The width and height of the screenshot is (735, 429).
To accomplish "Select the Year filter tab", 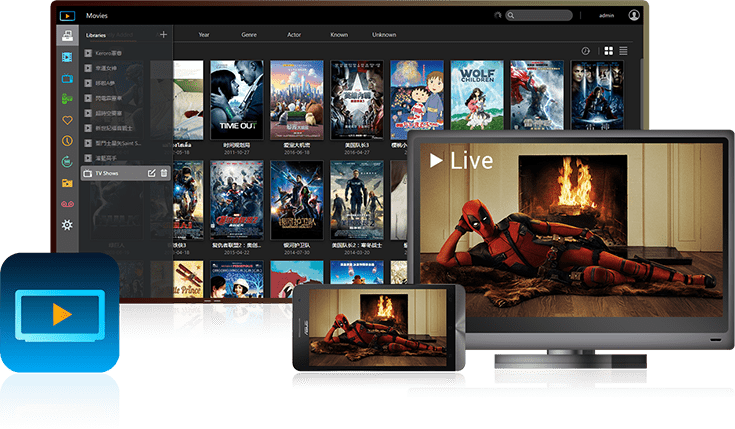I will pyautogui.click(x=204, y=34).
